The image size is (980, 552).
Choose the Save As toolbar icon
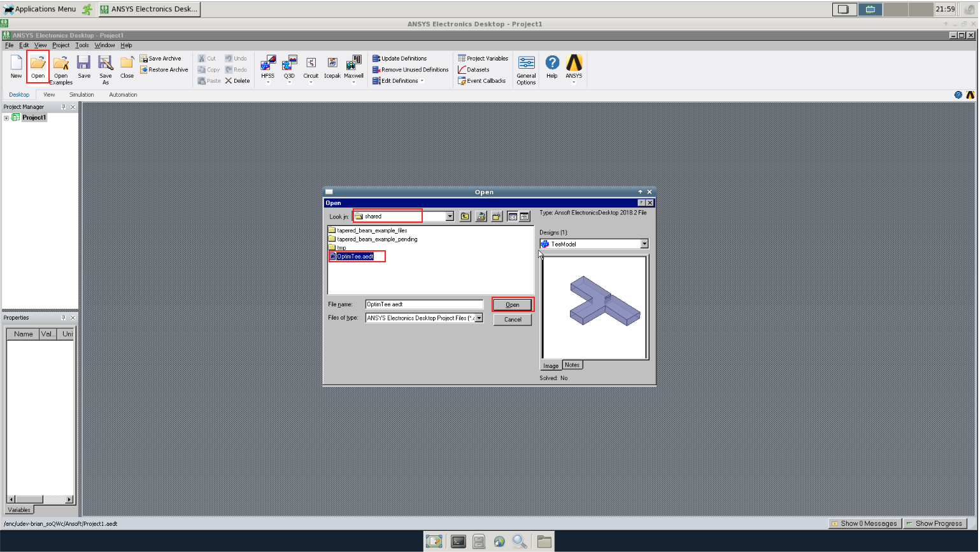pyautogui.click(x=106, y=69)
